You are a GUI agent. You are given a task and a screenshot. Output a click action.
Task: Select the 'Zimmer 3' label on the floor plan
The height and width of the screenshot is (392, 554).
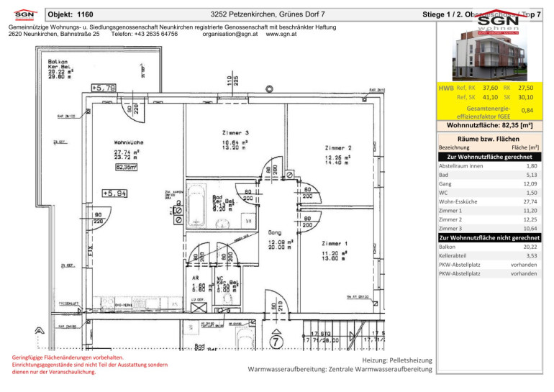(x=235, y=133)
